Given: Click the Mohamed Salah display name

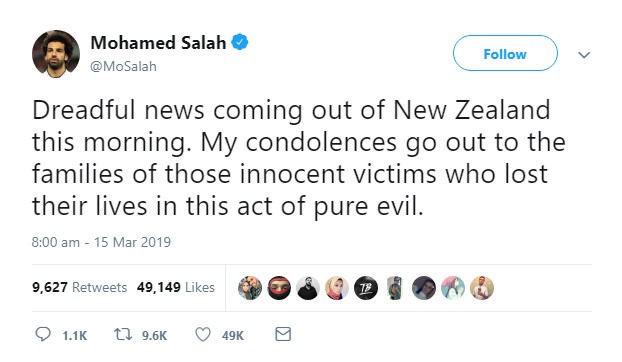Looking at the screenshot, I should click(158, 42).
